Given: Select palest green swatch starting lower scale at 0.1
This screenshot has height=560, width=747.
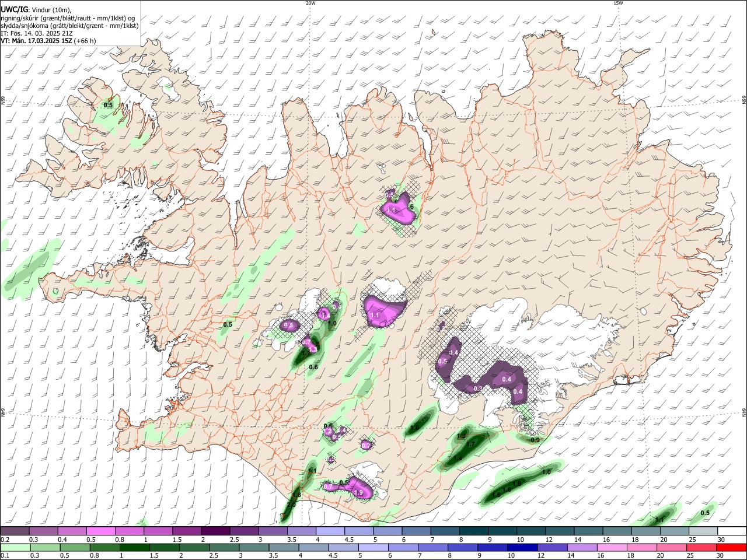Looking at the screenshot, I should pyautogui.click(x=15, y=548).
